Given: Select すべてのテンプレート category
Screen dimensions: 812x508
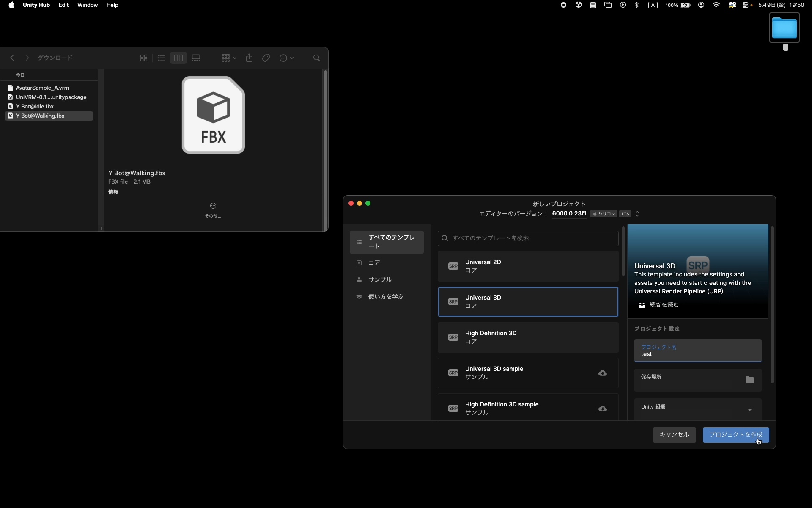Looking at the screenshot, I should (387, 242).
